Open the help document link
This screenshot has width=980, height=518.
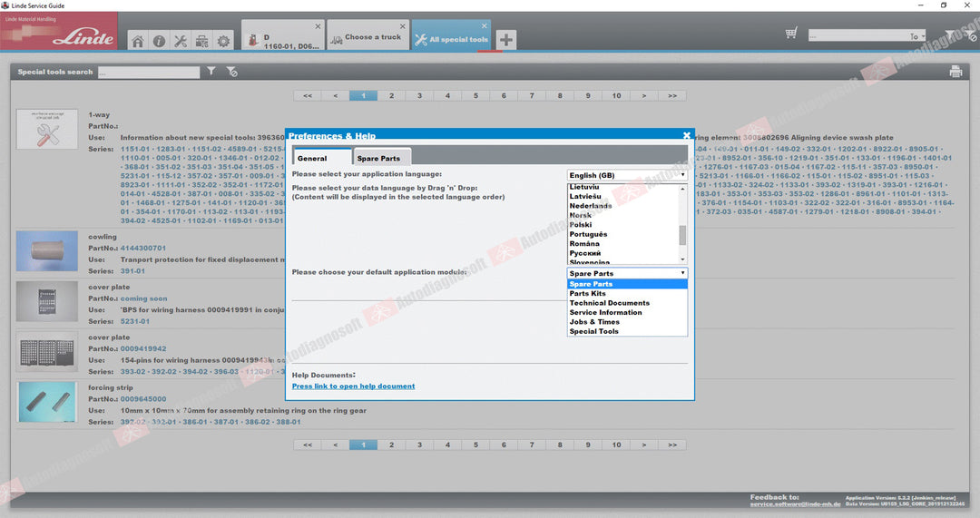tap(353, 386)
